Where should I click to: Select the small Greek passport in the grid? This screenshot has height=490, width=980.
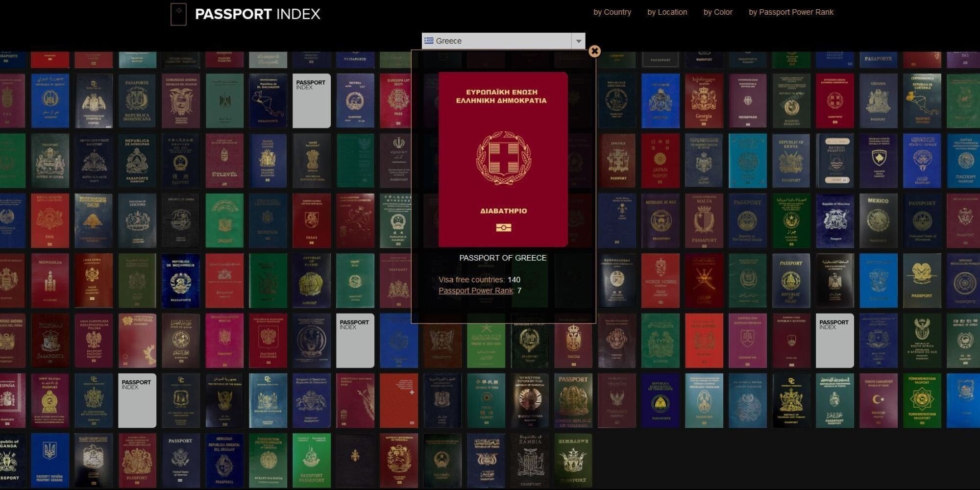(834, 101)
